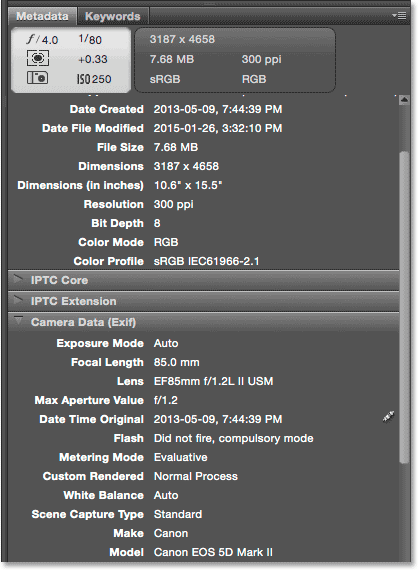418x570 pixels.
Task: Click the Metering Mode value Evaluative
Action: pos(181,457)
